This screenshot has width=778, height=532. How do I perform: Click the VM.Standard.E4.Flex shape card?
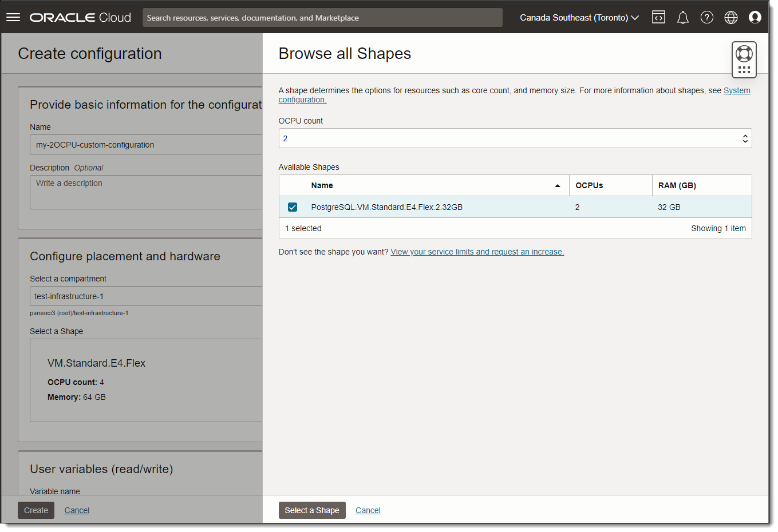coord(146,380)
